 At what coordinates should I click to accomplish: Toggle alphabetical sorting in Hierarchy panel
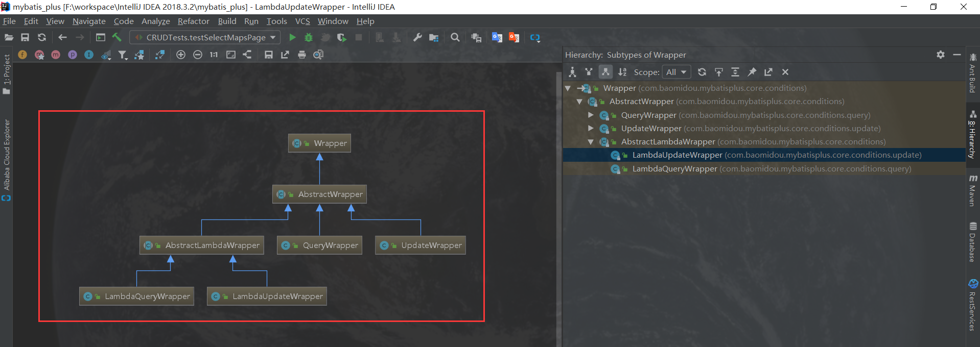(622, 72)
